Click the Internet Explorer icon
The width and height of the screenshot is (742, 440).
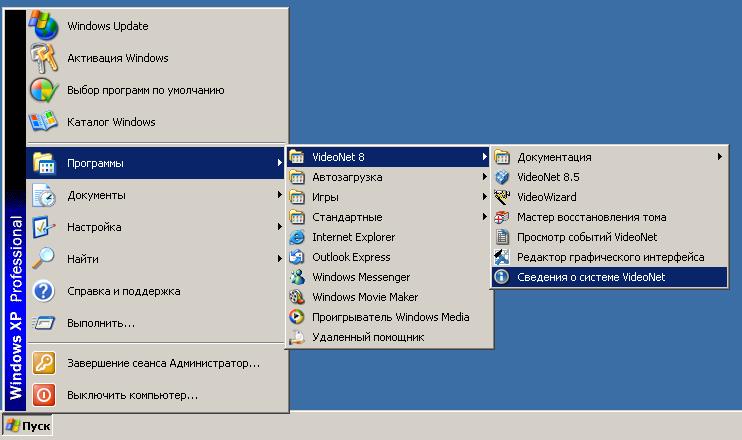click(x=297, y=237)
